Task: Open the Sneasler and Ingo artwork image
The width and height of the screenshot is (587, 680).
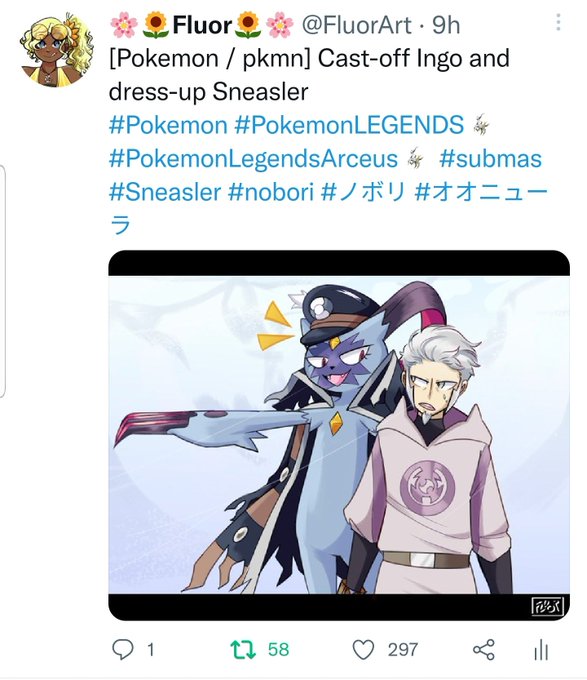Action: [x=339, y=435]
